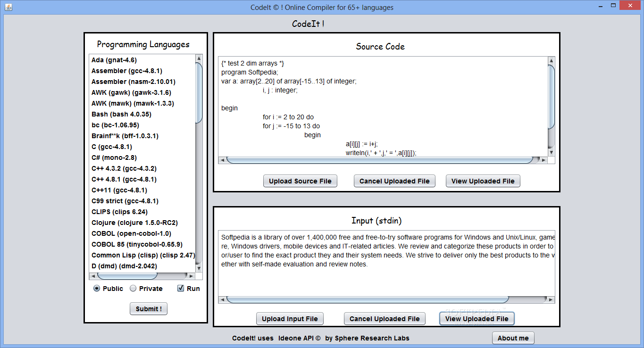Screen dimensions: 644x348
Task: Click Source Code scroll right arrow
Action: pyautogui.click(x=544, y=160)
